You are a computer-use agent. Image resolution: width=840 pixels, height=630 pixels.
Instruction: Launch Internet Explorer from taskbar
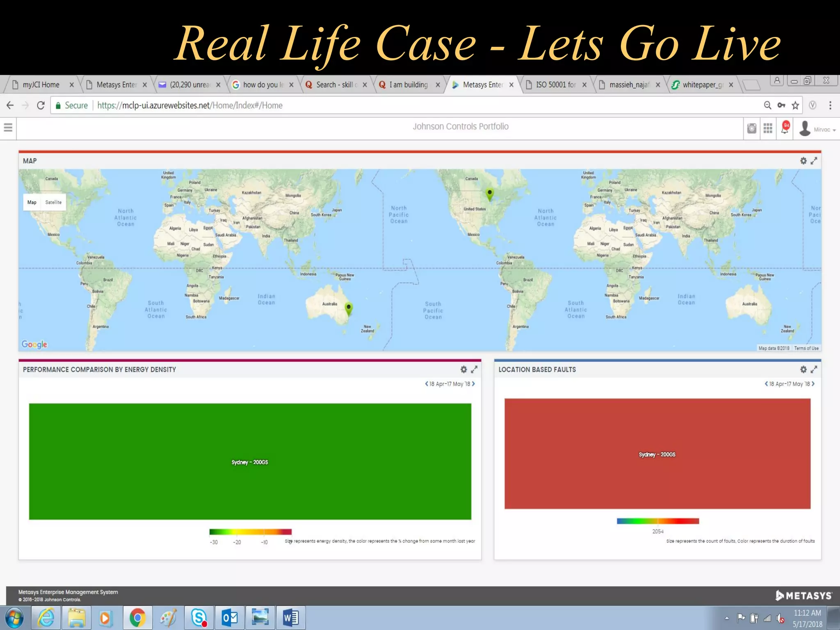click(46, 618)
